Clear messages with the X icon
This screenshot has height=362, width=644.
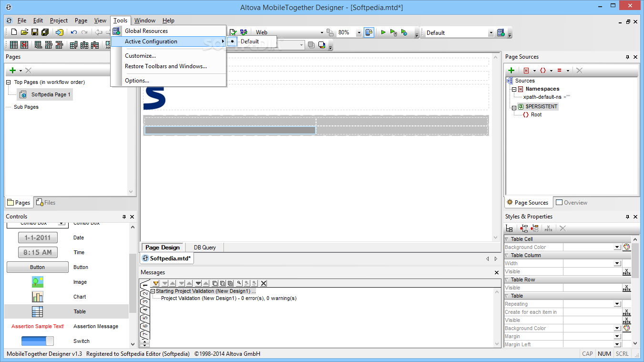click(264, 283)
